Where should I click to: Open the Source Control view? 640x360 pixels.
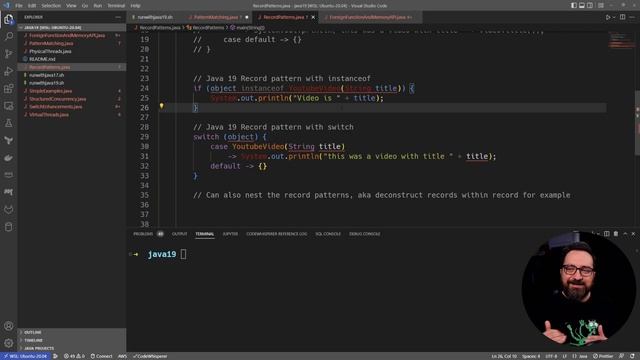9,54
